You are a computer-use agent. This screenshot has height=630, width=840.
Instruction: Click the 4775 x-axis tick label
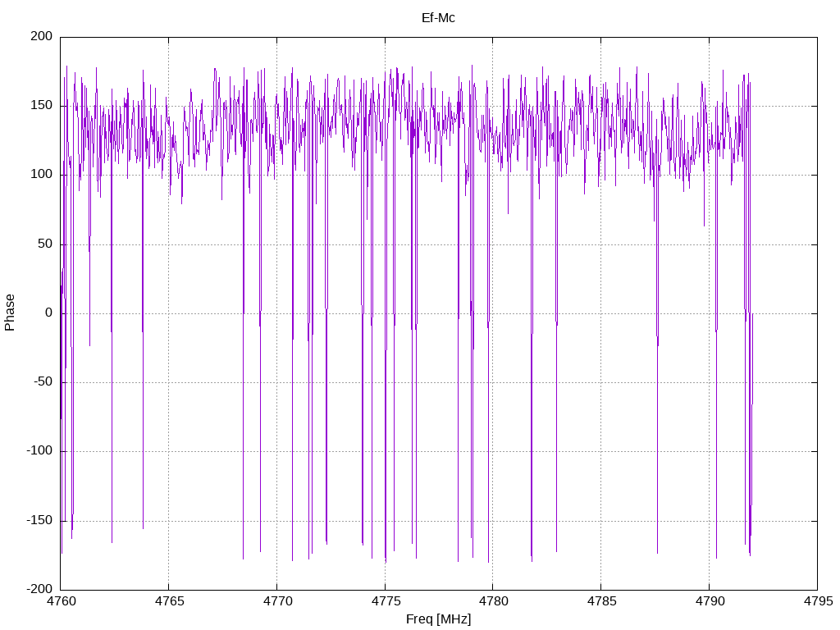386,601
